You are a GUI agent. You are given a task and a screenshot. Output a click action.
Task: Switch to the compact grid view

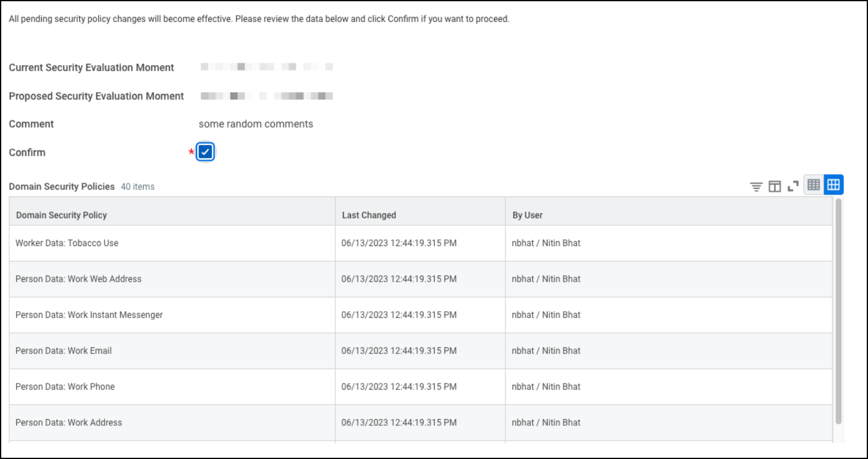(x=813, y=184)
